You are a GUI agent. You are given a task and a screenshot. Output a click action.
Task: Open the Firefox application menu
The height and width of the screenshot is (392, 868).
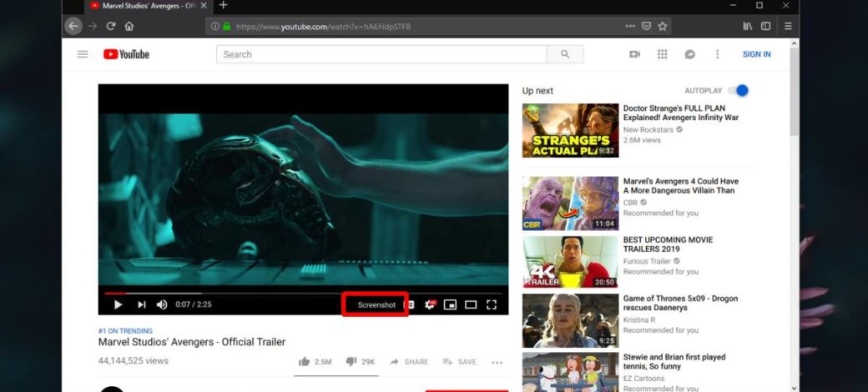788,26
